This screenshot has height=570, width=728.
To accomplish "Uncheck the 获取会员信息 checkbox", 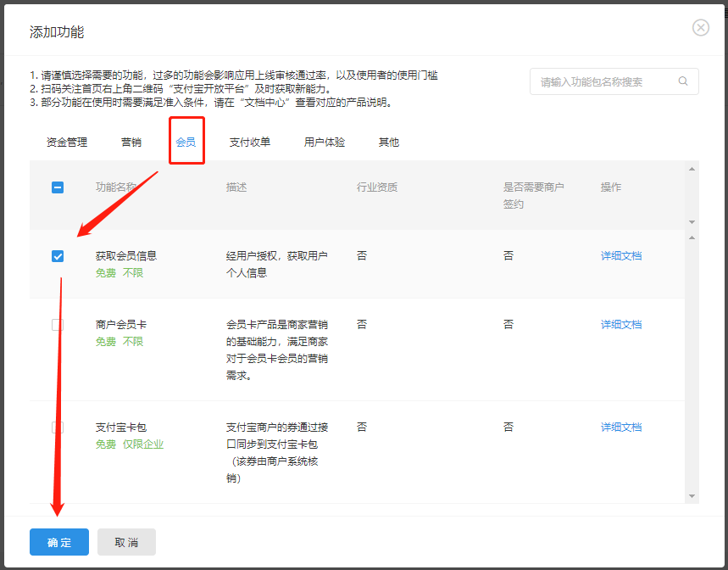I will pos(58,256).
